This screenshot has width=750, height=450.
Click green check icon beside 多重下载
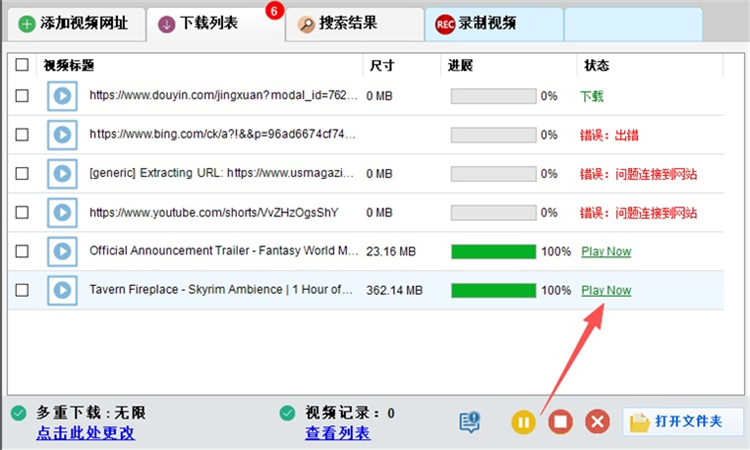(x=19, y=413)
